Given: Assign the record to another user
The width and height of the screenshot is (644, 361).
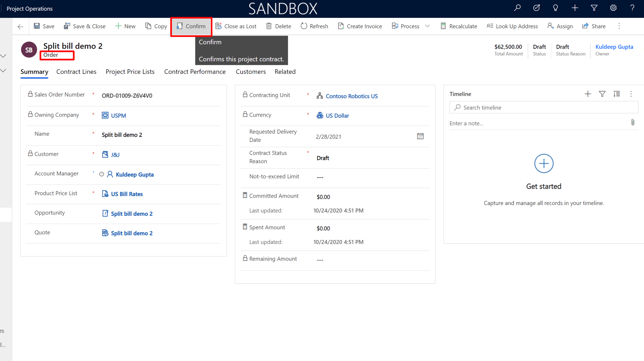Looking at the screenshot, I should click(x=560, y=26).
